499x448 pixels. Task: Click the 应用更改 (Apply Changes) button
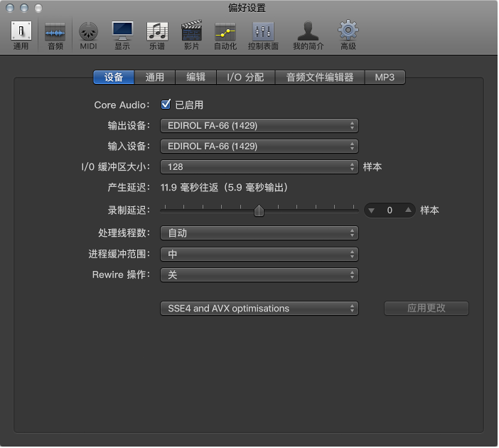coord(426,309)
